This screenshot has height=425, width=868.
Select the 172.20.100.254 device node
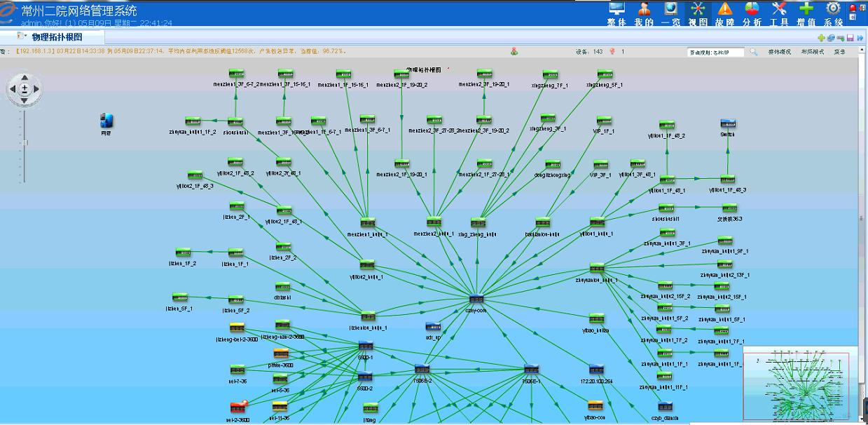click(x=596, y=370)
